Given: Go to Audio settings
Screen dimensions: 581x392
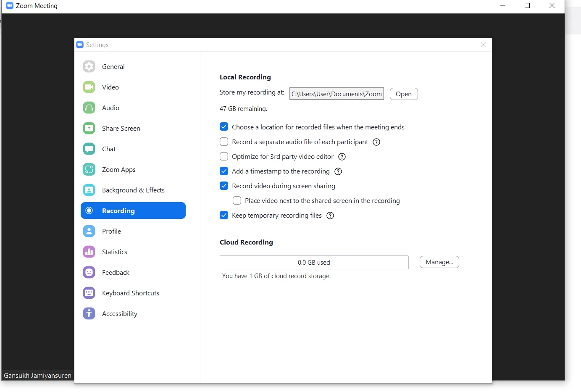Looking at the screenshot, I should (133, 108).
